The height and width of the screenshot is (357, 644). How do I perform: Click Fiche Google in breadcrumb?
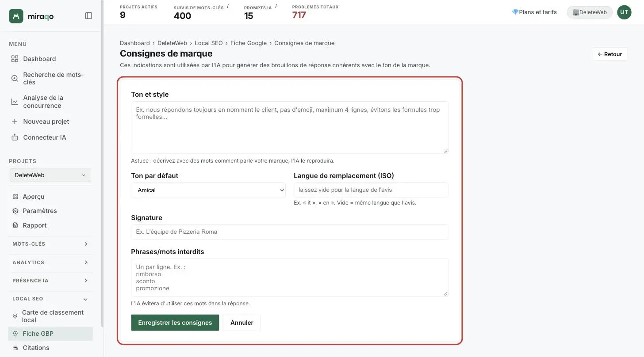click(x=249, y=43)
